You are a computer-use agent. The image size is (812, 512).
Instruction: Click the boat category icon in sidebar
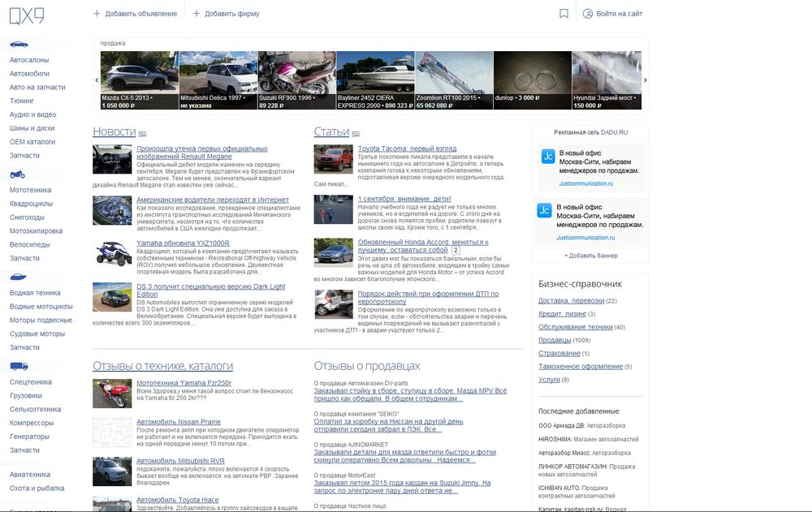pyautogui.click(x=18, y=277)
